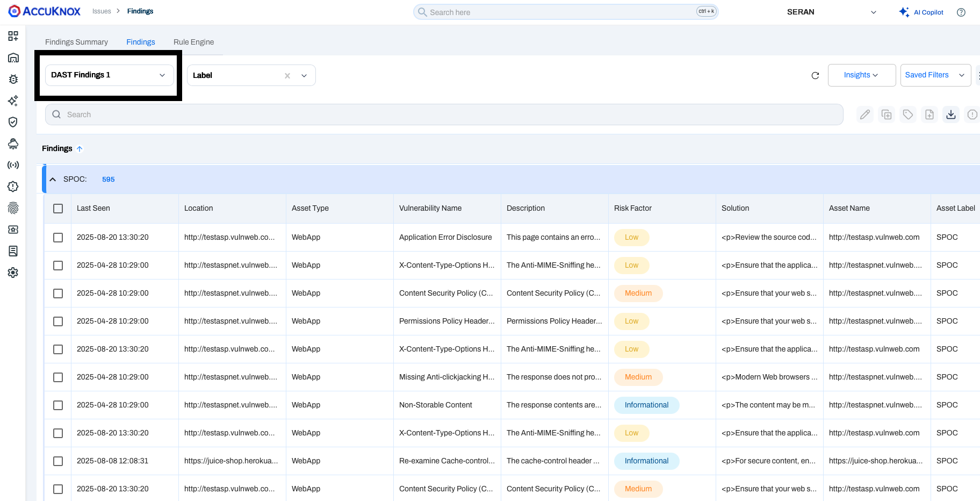This screenshot has width=980, height=501.
Task: Click the pencil edit icon
Action: point(864,114)
